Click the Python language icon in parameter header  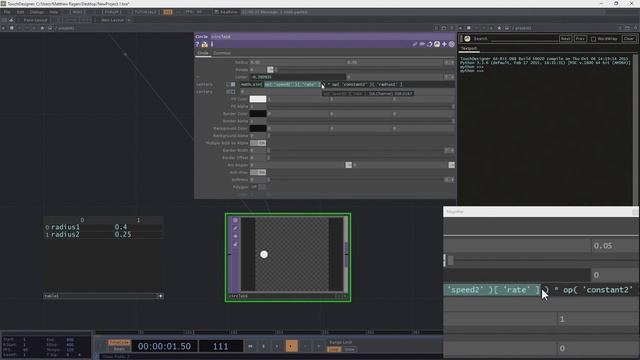pos(437,44)
